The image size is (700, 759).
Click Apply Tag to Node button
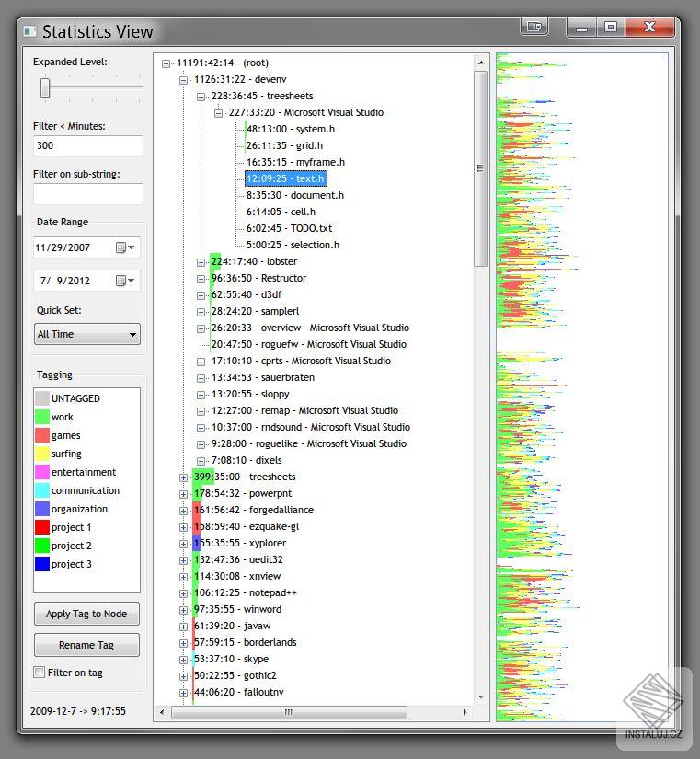click(86, 614)
